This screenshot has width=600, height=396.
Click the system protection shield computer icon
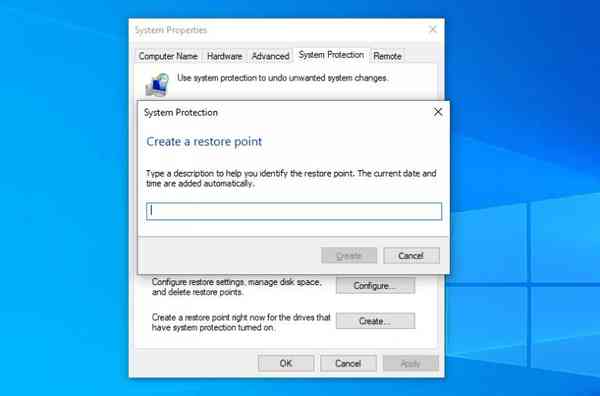point(157,85)
